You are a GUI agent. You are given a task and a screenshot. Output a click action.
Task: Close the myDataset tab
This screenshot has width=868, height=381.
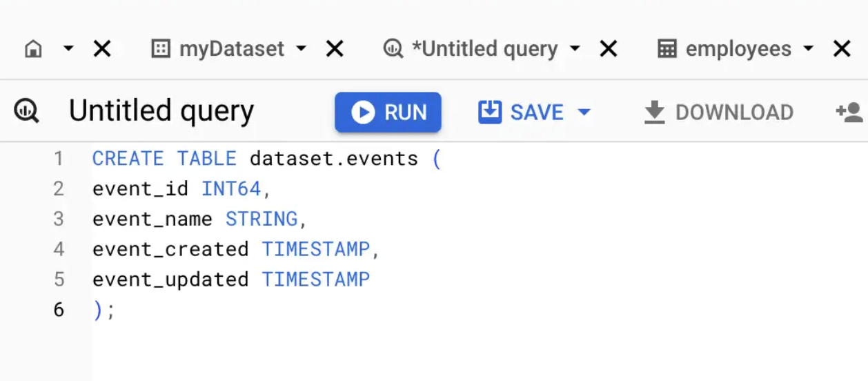pyautogui.click(x=335, y=49)
